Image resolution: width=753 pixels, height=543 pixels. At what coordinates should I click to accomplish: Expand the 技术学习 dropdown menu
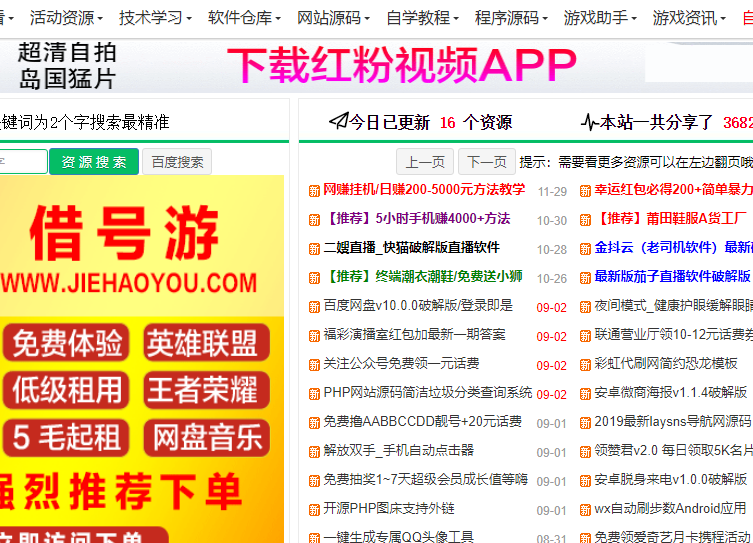click(x=155, y=18)
